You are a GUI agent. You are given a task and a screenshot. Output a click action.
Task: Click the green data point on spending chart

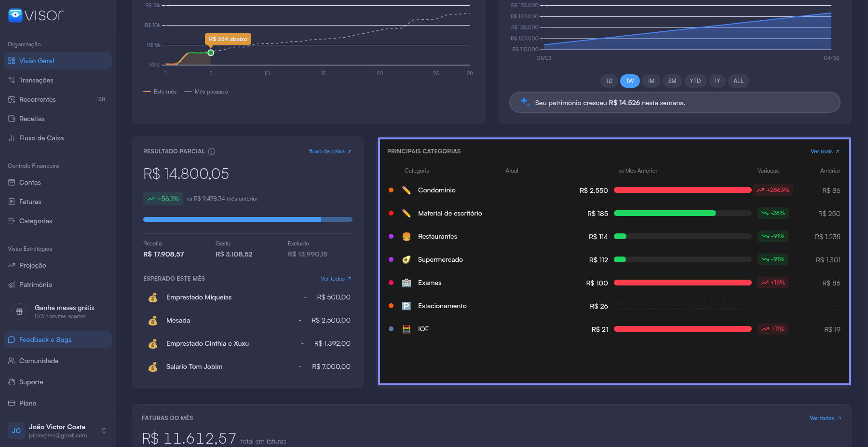click(x=211, y=53)
